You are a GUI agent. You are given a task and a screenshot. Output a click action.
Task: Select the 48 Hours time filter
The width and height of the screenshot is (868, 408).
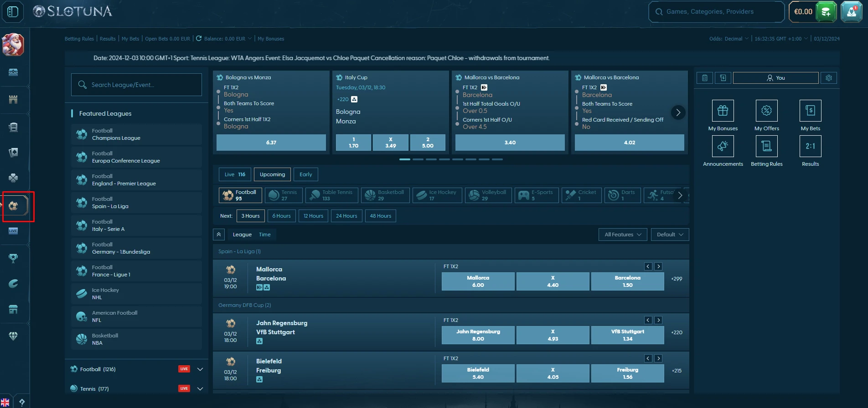[x=381, y=216]
